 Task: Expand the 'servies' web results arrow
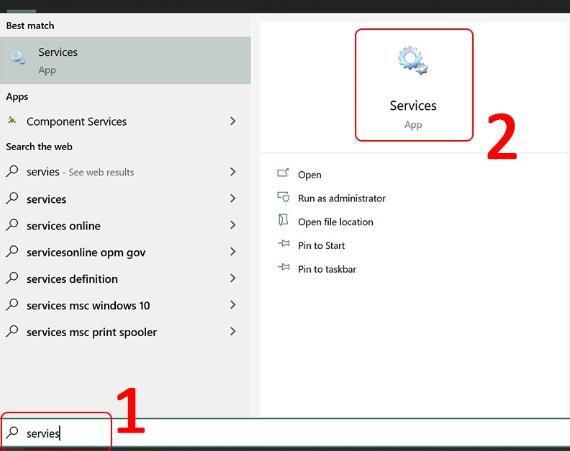[x=233, y=172]
